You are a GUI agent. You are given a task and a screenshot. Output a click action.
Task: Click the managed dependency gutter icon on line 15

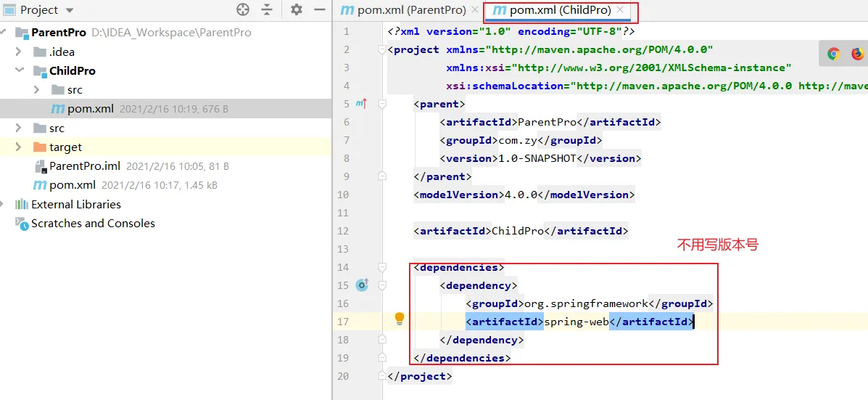(362, 285)
